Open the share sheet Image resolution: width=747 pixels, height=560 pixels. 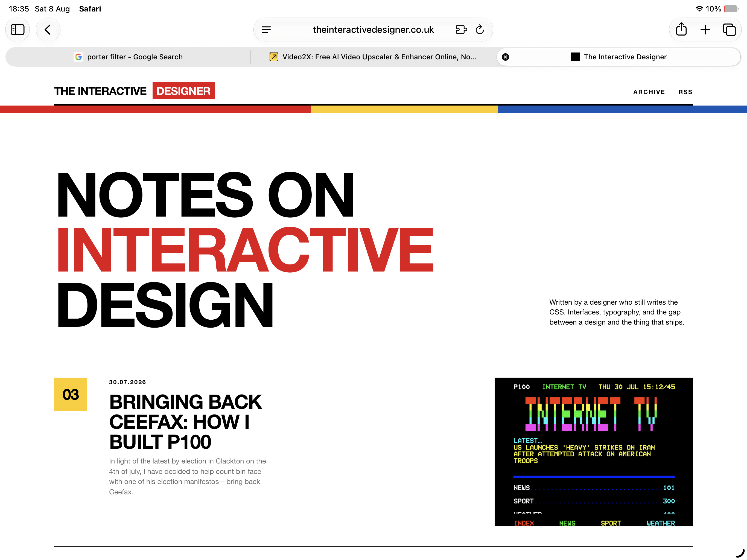(681, 29)
